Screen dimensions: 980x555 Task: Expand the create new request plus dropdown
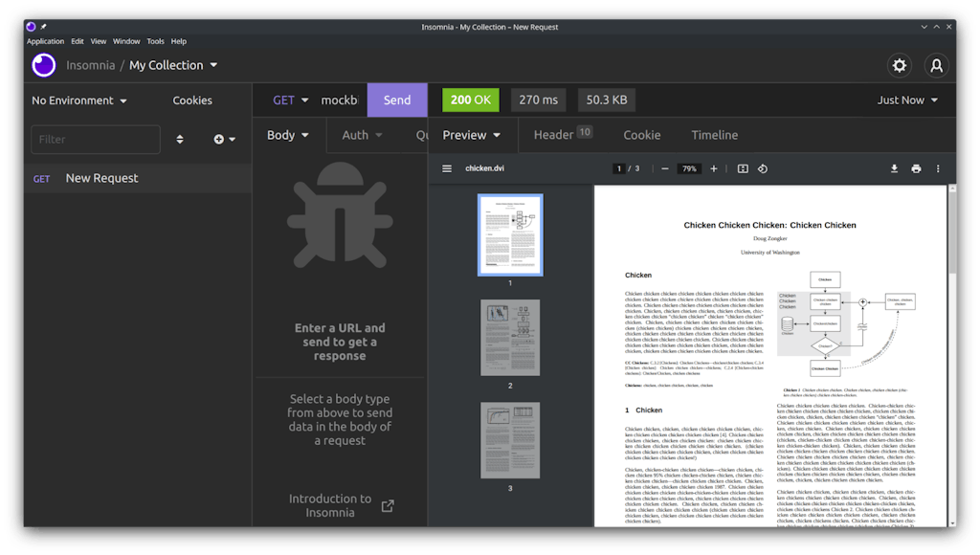224,140
